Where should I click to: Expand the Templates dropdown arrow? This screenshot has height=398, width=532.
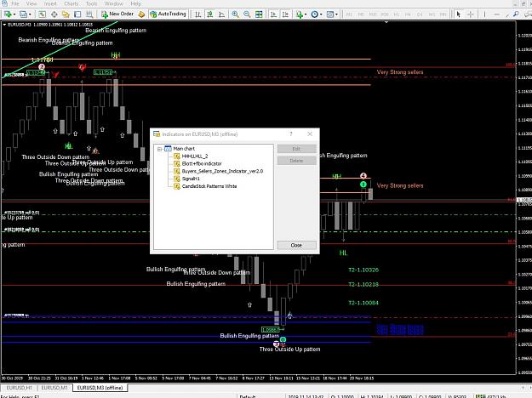[x=336, y=14]
